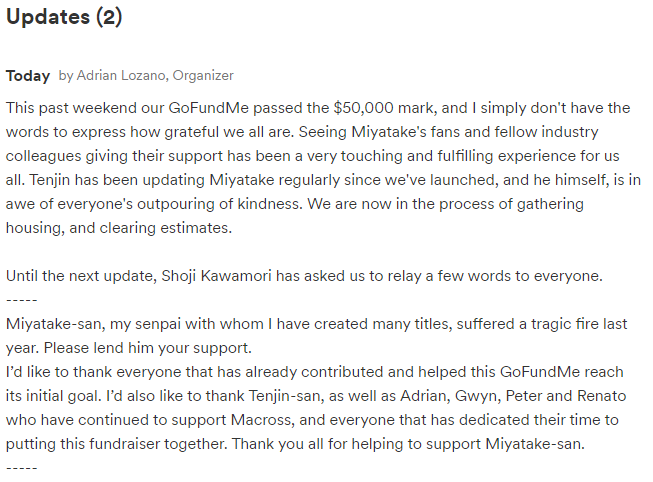Click final 'Miyatake-san' at message end
Screen dimensions: 653x482
(534, 444)
